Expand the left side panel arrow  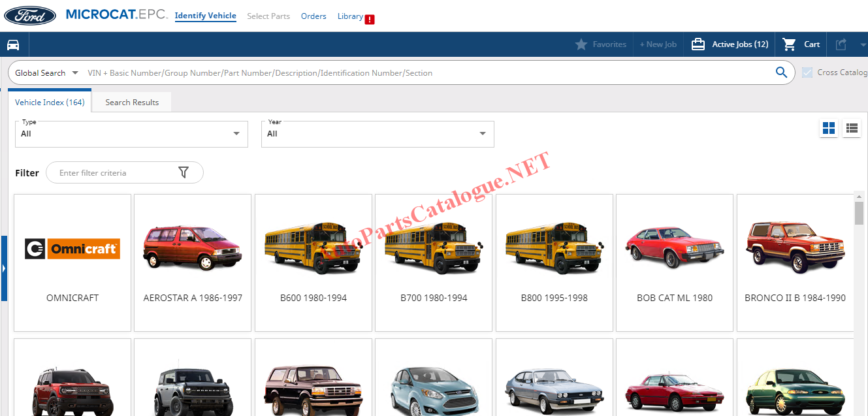tap(4, 268)
